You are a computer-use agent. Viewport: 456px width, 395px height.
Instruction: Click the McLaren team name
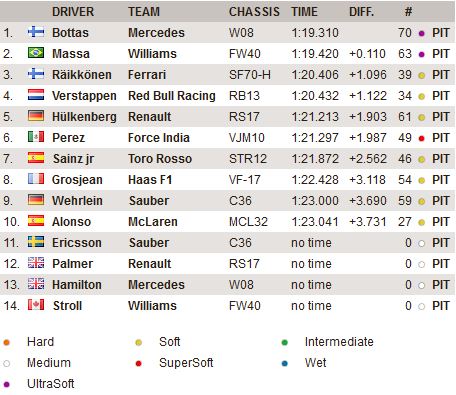[153, 222]
